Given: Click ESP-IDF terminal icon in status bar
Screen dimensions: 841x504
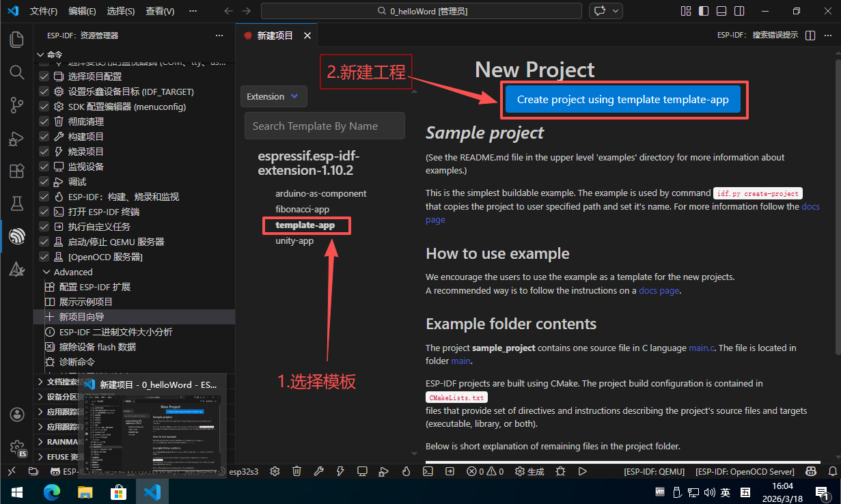Looking at the screenshot, I should pos(428,471).
